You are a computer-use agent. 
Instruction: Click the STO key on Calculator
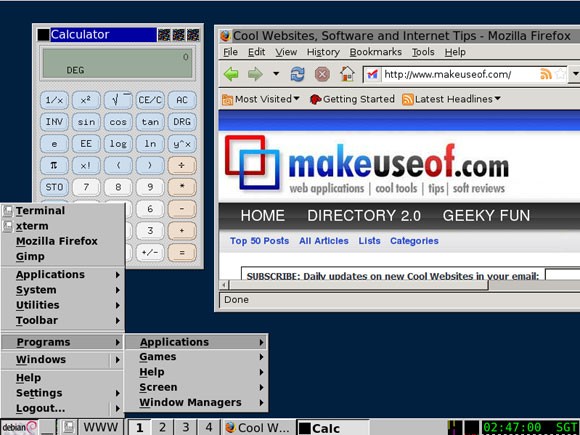[54, 187]
